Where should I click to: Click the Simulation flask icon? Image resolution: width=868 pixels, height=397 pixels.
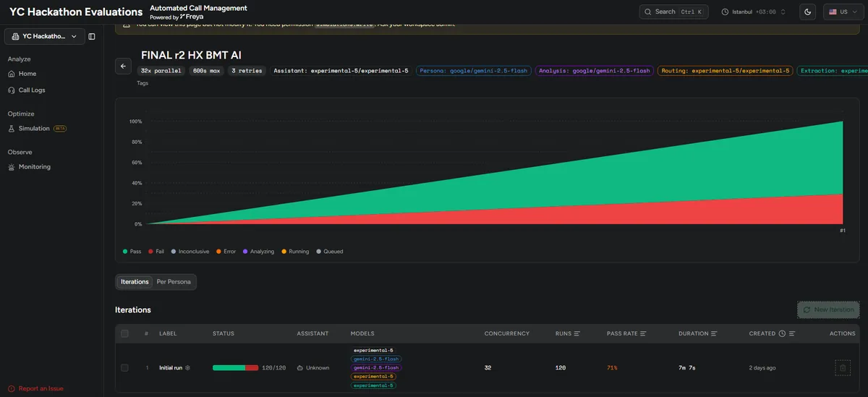click(12, 129)
